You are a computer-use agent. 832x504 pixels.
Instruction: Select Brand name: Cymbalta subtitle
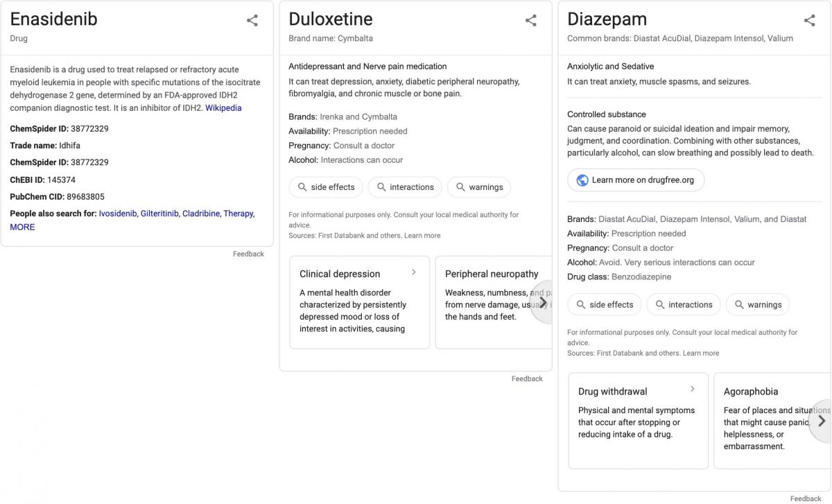tap(331, 39)
